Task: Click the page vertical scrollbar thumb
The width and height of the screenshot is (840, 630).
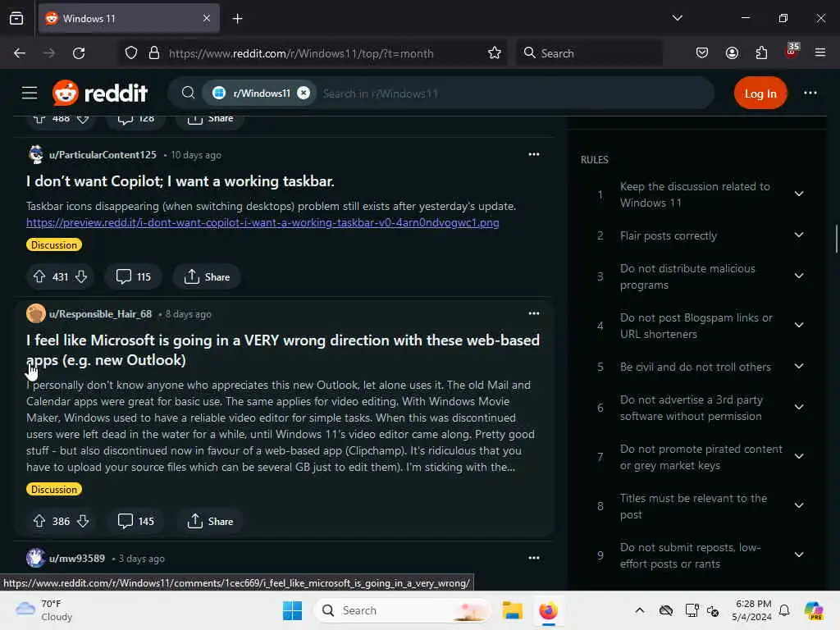Action: point(836,239)
